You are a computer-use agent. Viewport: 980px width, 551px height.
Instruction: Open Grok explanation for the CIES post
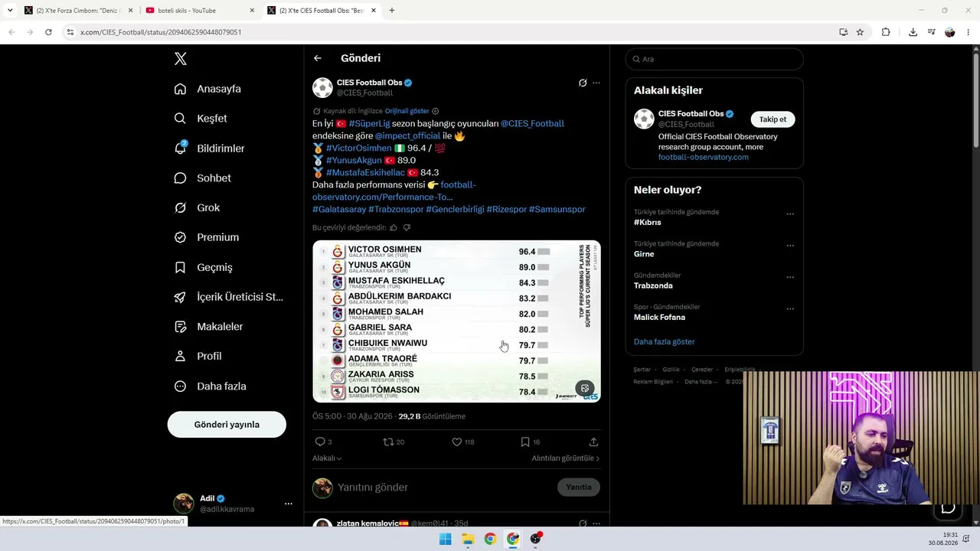pyautogui.click(x=583, y=83)
